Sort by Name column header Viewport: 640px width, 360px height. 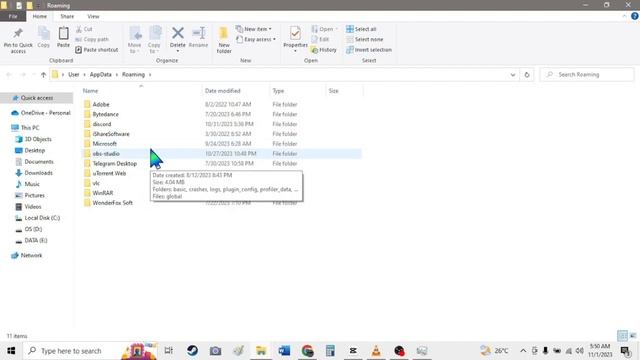click(141, 91)
